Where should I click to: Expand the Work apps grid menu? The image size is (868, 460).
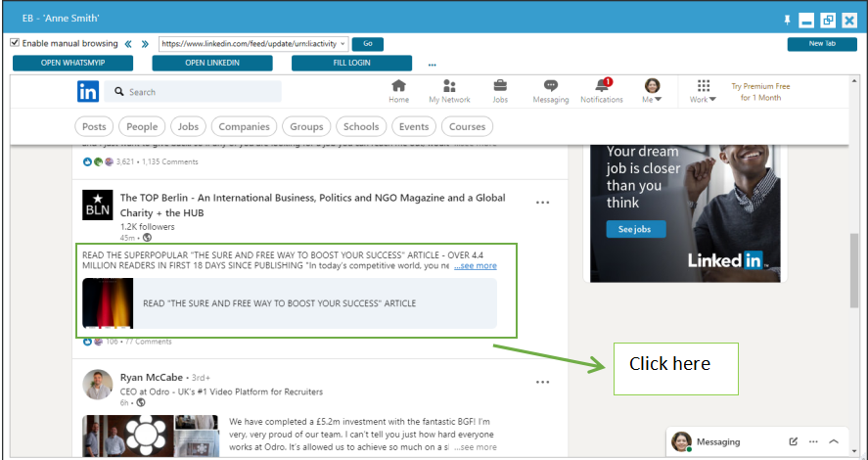pos(703,91)
